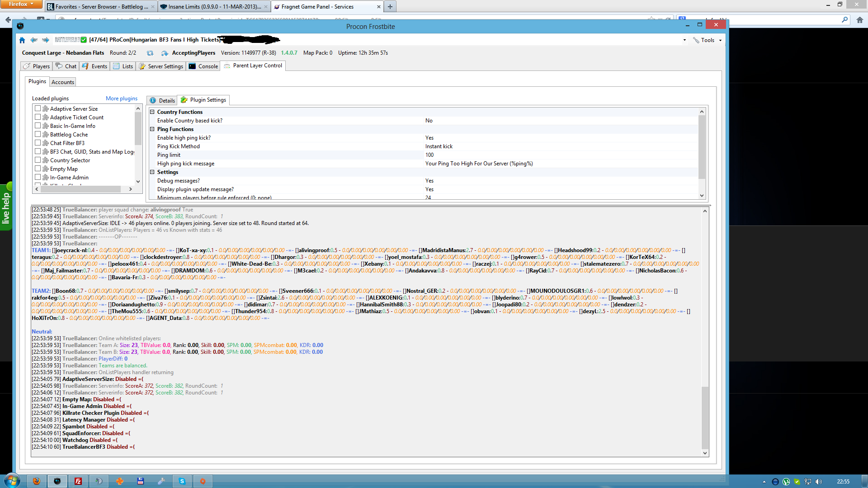868x488 pixels.
Task: Enable the Adaptive Ticket Count plugin checkbox
Action: point(38,117)
